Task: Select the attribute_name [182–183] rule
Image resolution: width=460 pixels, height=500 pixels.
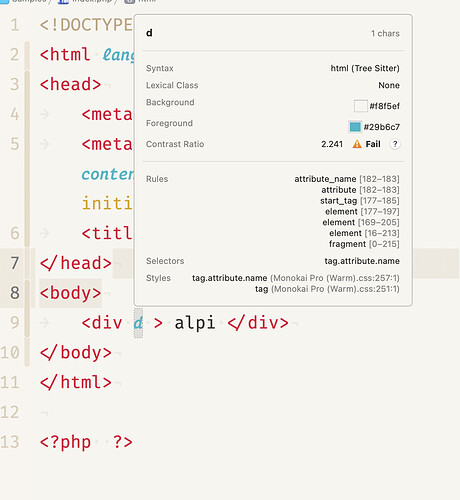Action: point(347,179)
